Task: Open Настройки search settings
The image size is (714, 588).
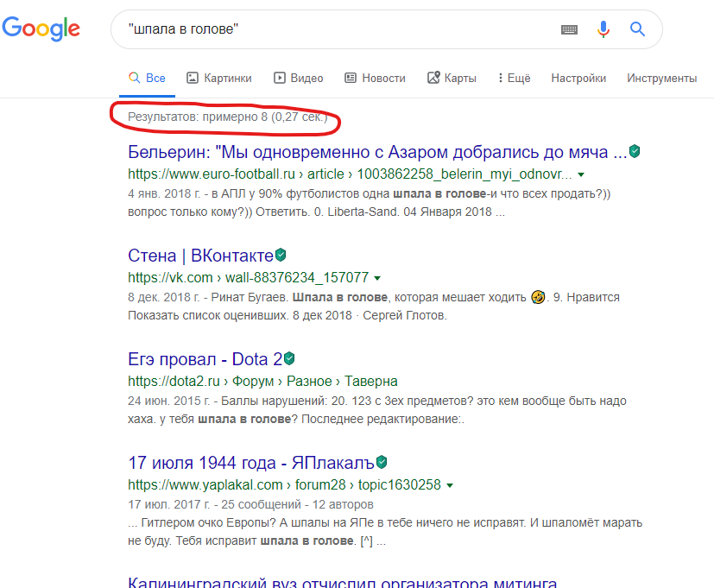Action: (x=578, y=78)
